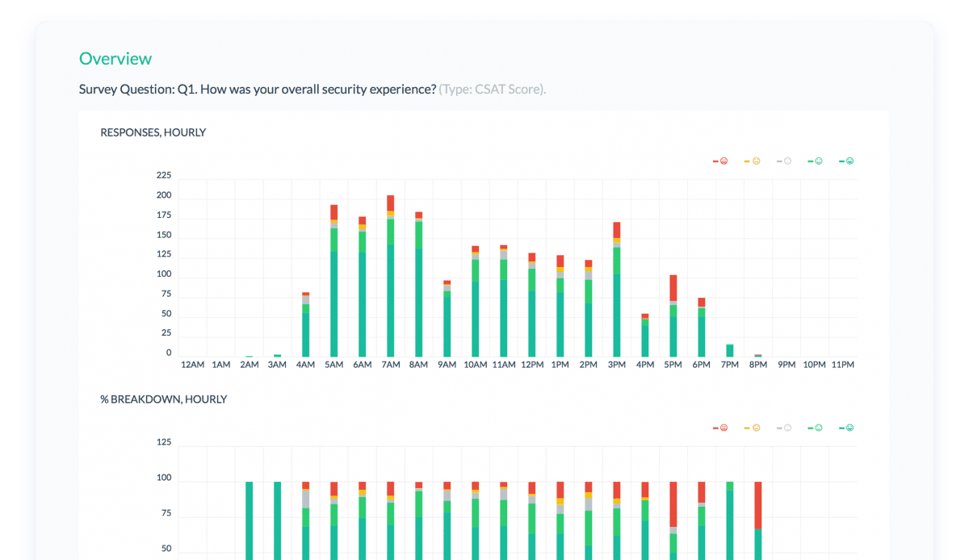Expand the RESPONSES, HOURLY chart section
This screenshot has height=560, width=969.
tap(153, 132)
